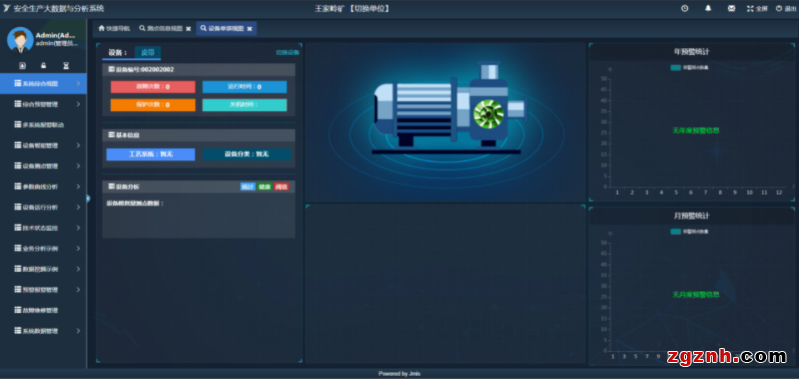Click the 切换设备 link
799x379 pixels.
(287, 52)
